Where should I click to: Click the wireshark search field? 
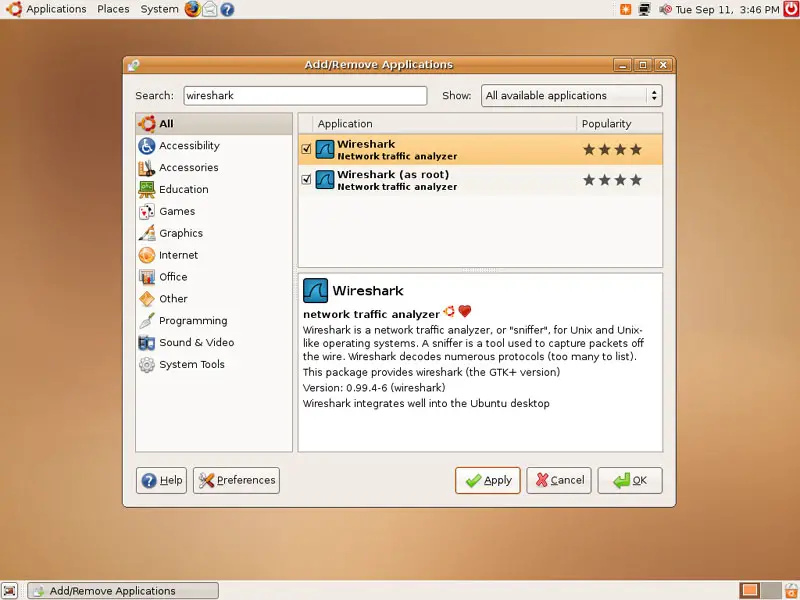[x=305, y=96]
